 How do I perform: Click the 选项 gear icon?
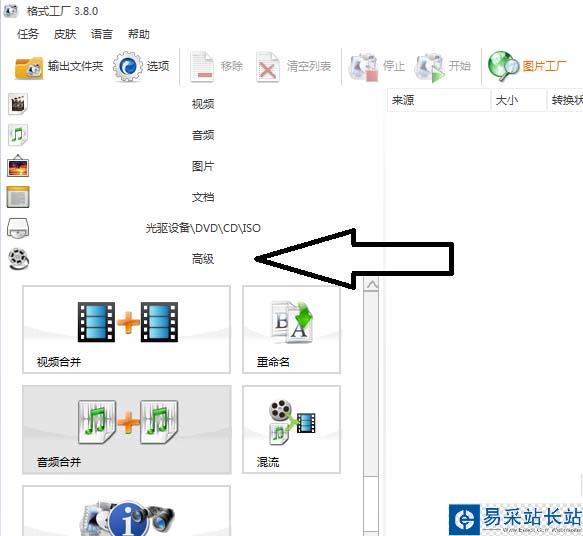pos(128,67)
